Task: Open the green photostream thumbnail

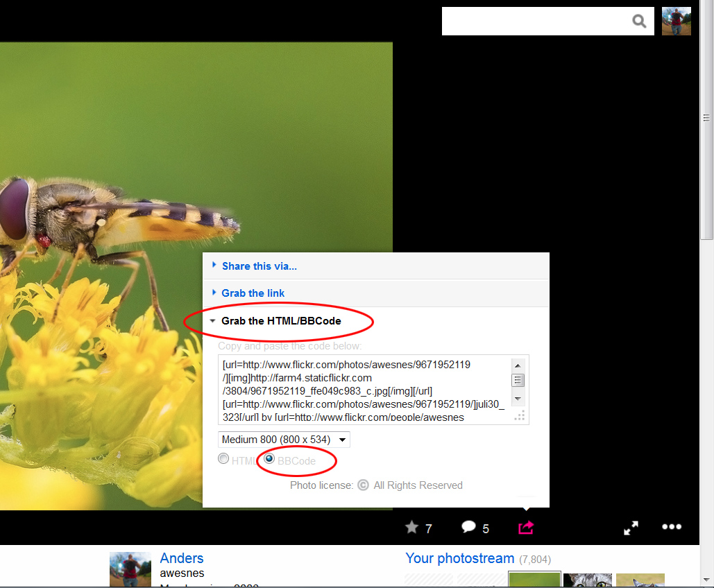Action: click(x=534, y=580)
